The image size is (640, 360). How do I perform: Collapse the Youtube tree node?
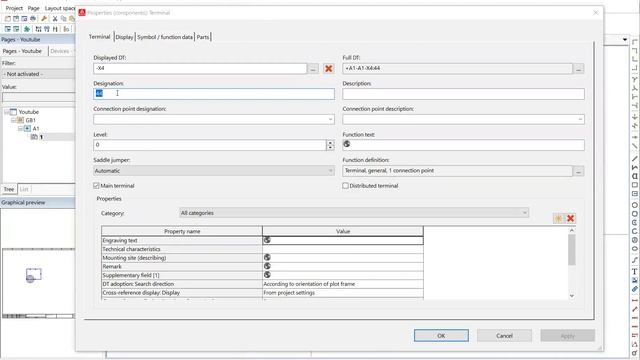(x=7, y=112)
